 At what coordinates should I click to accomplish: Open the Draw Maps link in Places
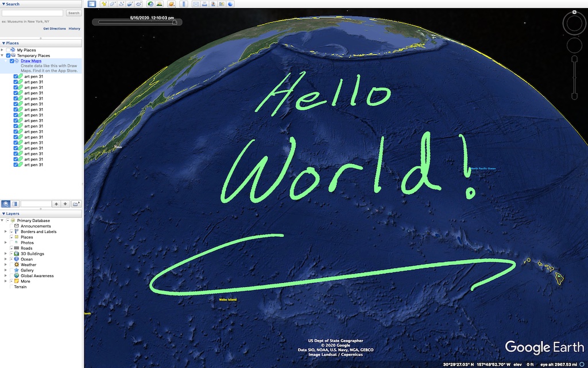[31, 61]
